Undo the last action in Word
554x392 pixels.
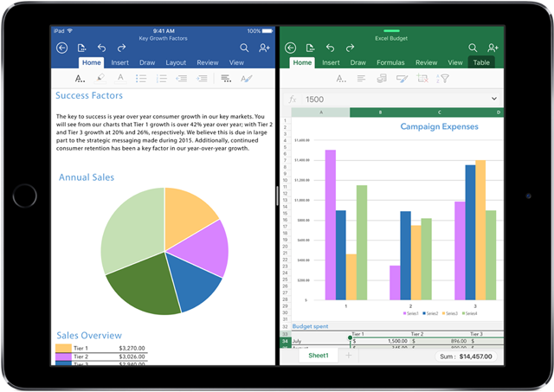(102, 48)
